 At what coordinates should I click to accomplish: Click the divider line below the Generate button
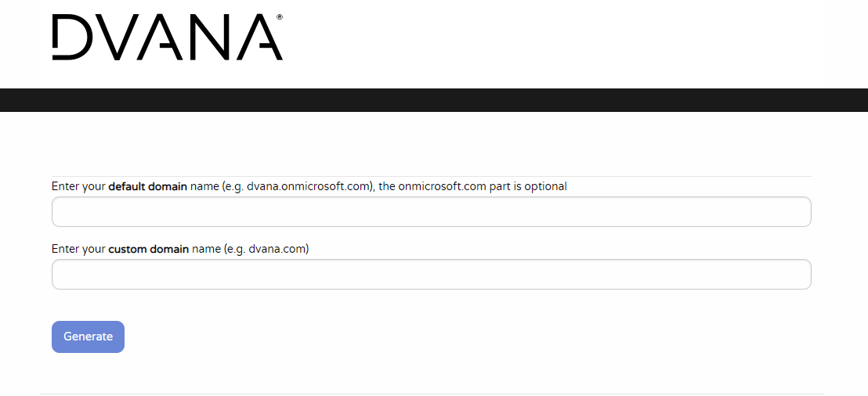[431, 394]
